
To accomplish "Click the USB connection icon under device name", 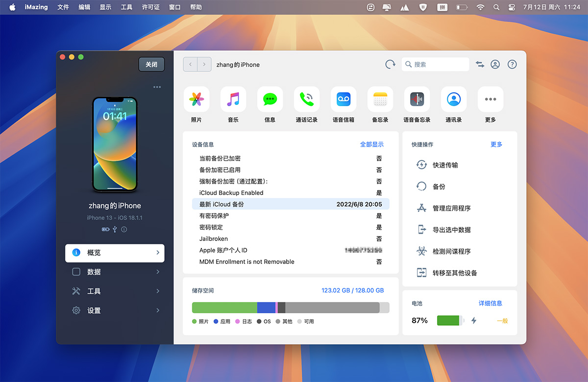I will pyautogui.click(x=115, y=229).
